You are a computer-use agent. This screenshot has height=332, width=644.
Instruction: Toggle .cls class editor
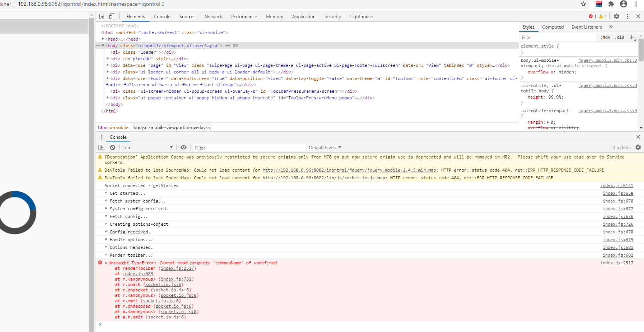[x=620, y=37]
